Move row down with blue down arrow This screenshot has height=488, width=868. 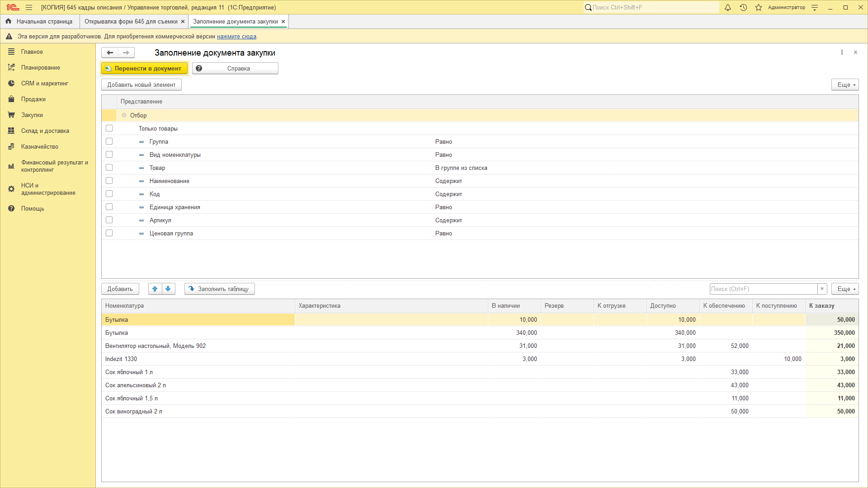pyautogui.click(x=168, y=289)
